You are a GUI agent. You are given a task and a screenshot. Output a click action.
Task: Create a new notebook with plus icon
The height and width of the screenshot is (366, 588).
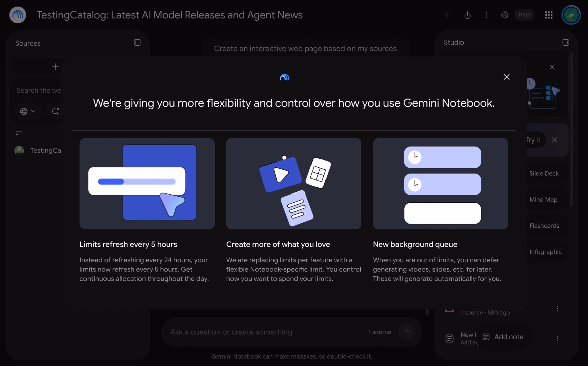click(x=447, y=15)
